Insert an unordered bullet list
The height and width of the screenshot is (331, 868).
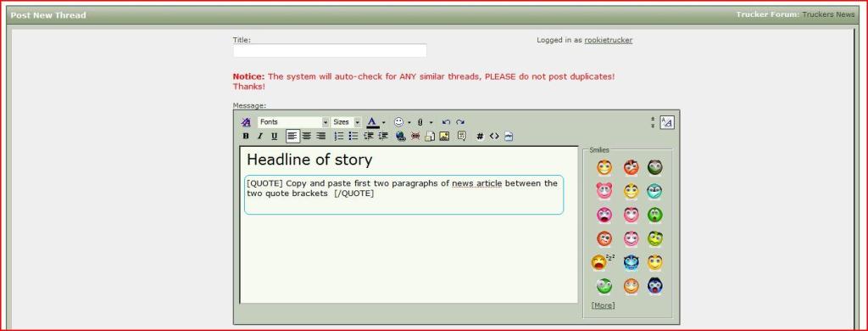(x=353, y=136)
